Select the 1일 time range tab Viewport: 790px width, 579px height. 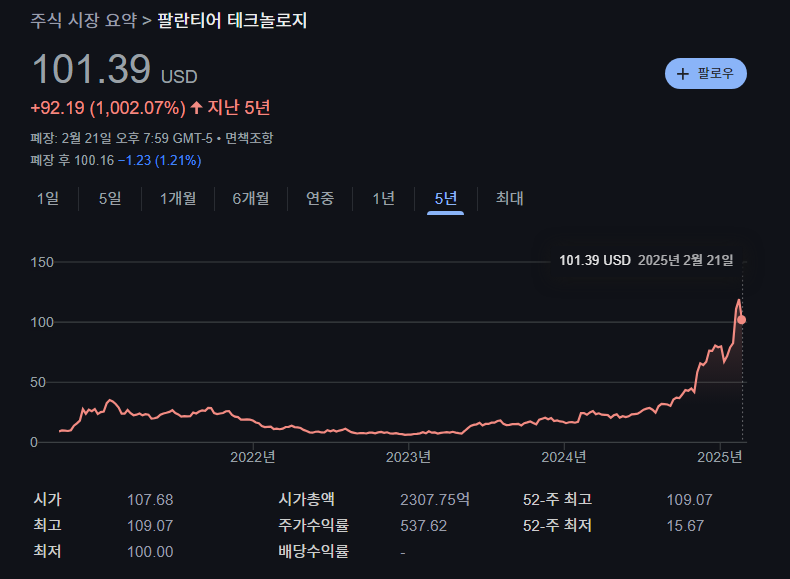pos(48,198)
